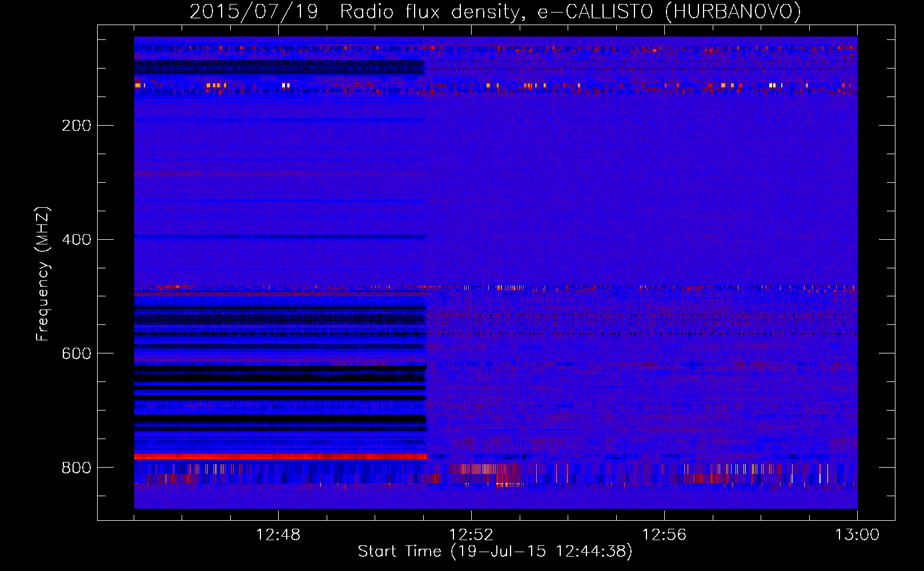Click the "Start Time (19-Jul-15 12:44:38)" axis label
Image resolution: width=924 pixels, height=571 pixels.
click(495, 552)
